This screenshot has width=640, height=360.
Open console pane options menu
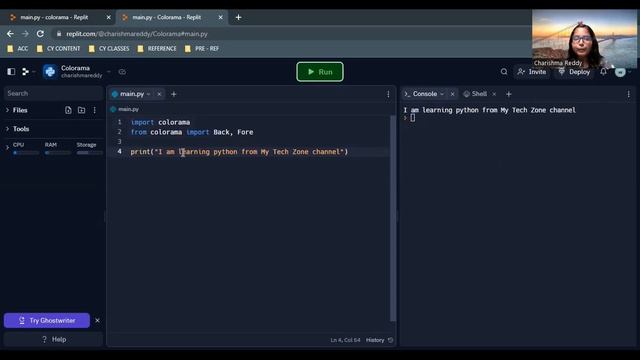[629, 94]
